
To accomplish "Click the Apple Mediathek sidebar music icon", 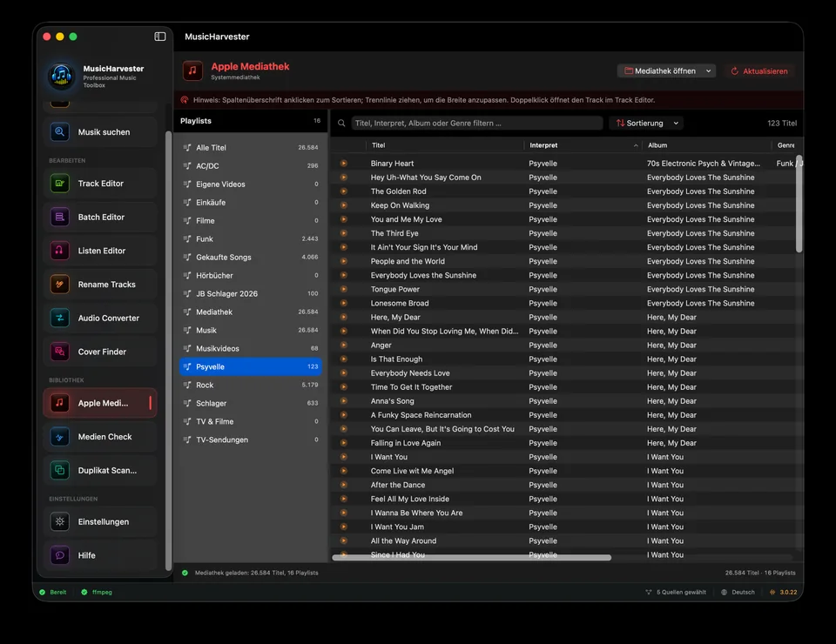I will pyautogui.click(x=60, y=403).
